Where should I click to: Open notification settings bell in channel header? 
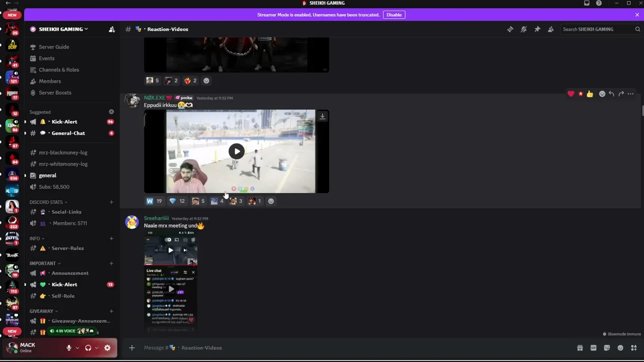pos(524,29)
